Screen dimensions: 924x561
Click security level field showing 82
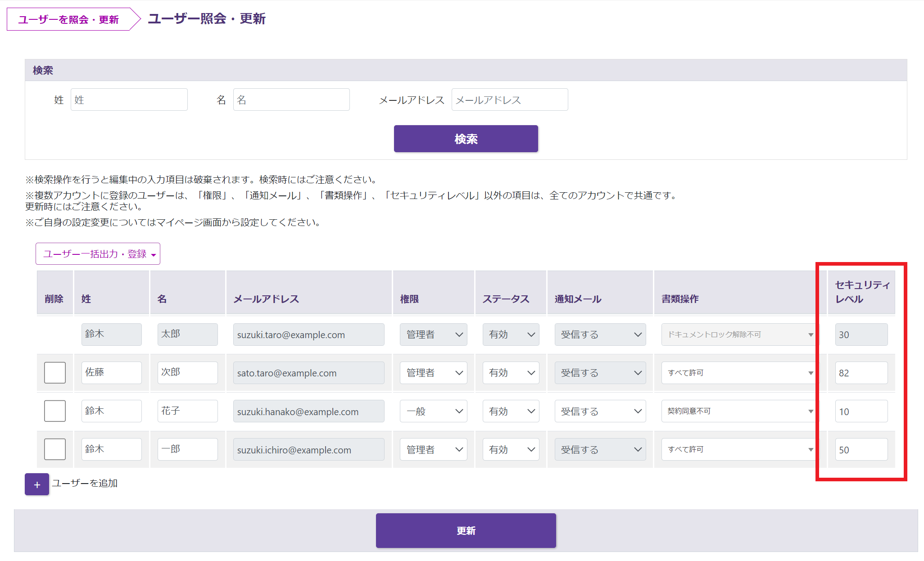pos(861,373)
